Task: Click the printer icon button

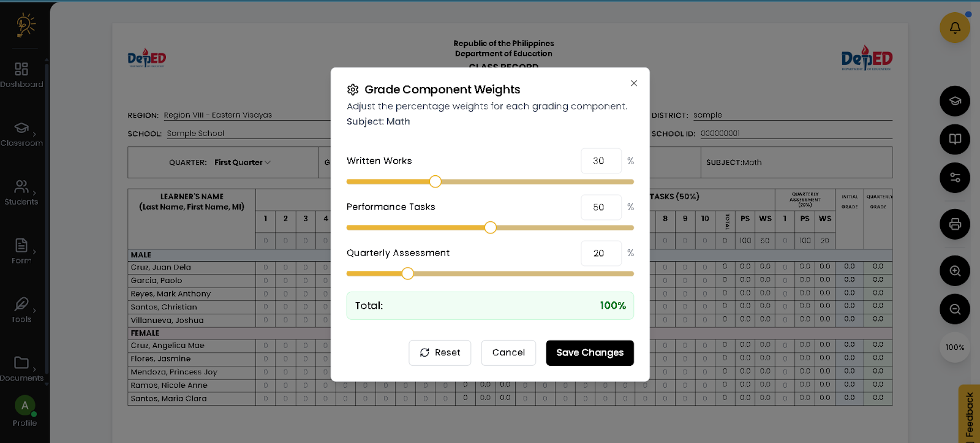Action: (x=954, y=224)
